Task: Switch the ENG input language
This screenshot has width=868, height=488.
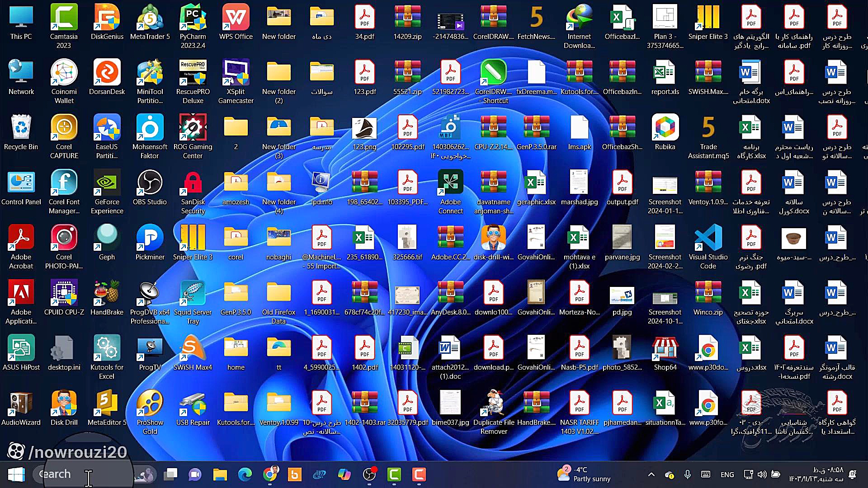Action: click(727, 474)
